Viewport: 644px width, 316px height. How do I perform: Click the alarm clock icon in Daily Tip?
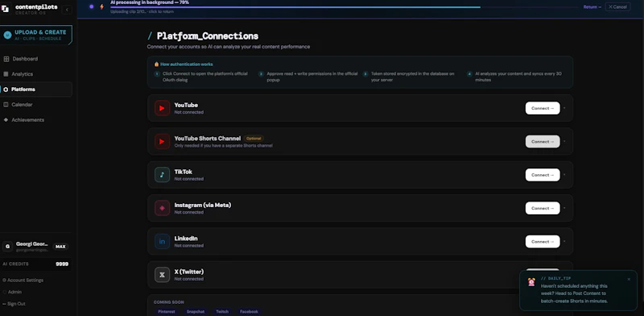(x=531, y=282)
